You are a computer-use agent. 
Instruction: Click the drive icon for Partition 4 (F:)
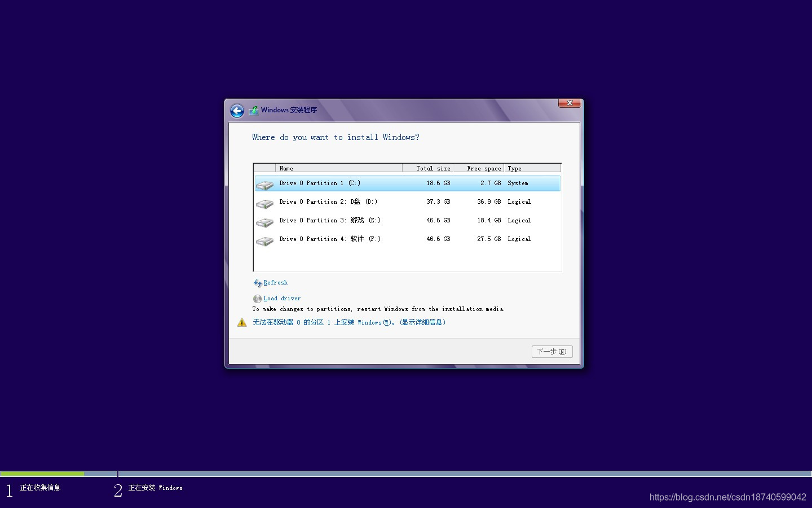click(x=264, y=240)
